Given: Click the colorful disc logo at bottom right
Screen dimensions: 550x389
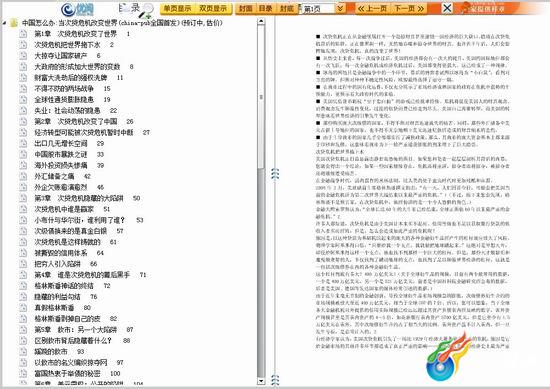Looking at the screenshot, I should [447, 358].
